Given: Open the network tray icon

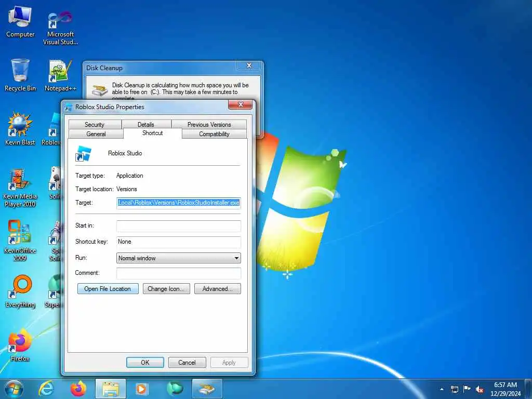Looking at the screenshot, I should [x=455, y=390].
